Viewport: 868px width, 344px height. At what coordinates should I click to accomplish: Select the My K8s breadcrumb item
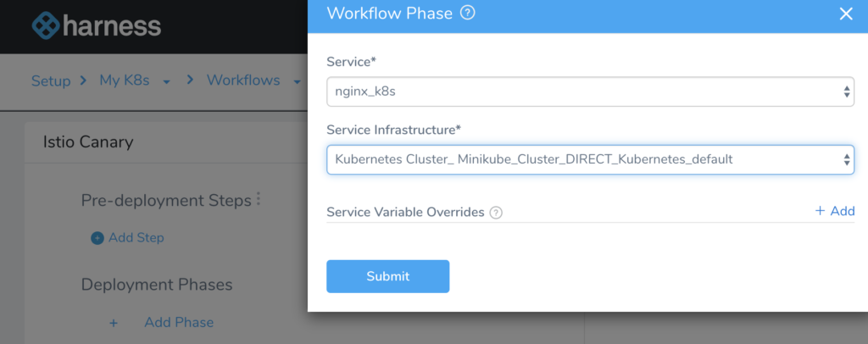(x=125, y=80)
